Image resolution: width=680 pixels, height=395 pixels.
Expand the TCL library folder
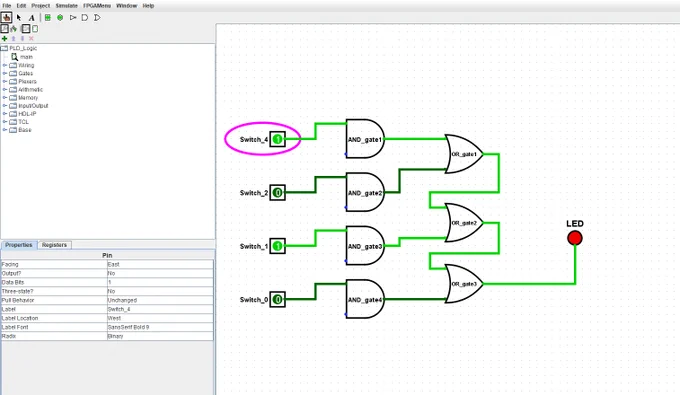(5, 122)
